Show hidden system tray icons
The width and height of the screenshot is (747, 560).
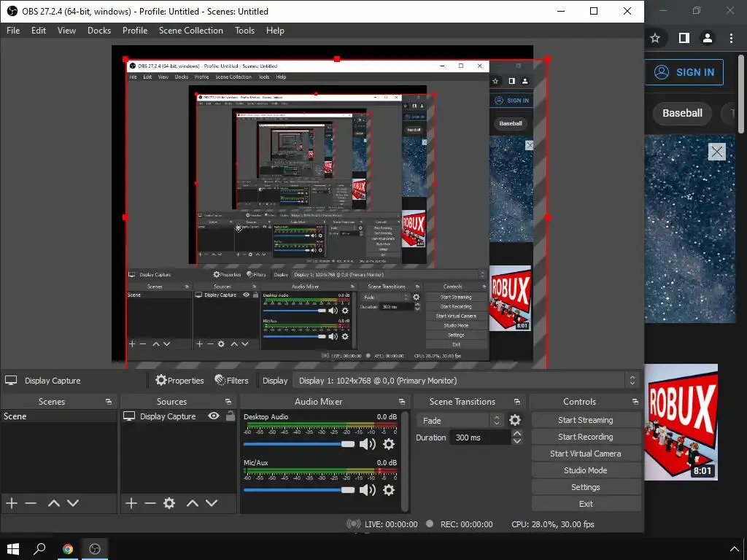(734, 550)
